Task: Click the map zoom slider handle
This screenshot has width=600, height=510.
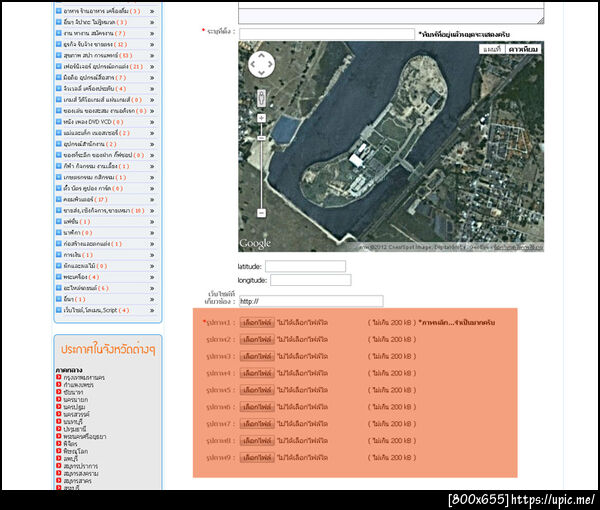Action: 261,138
